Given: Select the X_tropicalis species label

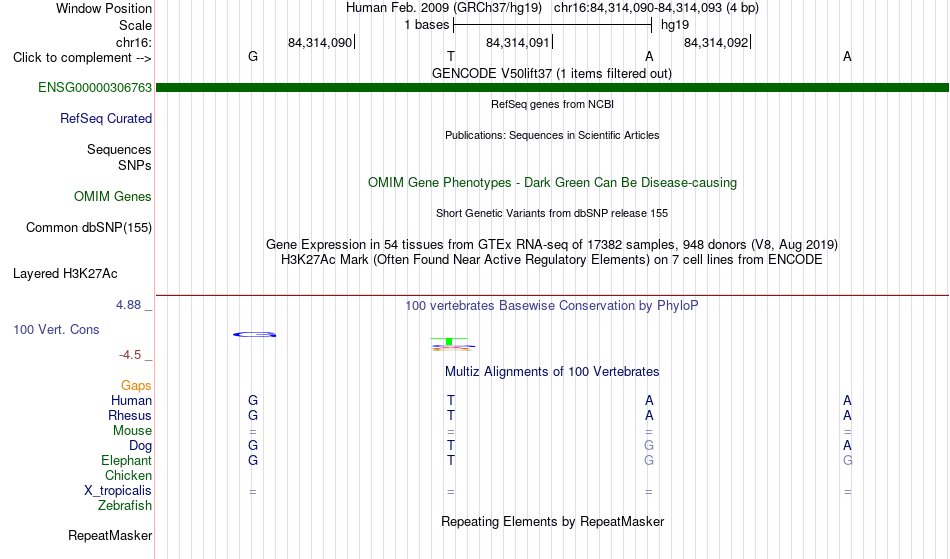Looking at the screenshot, I should pos(118,491).
